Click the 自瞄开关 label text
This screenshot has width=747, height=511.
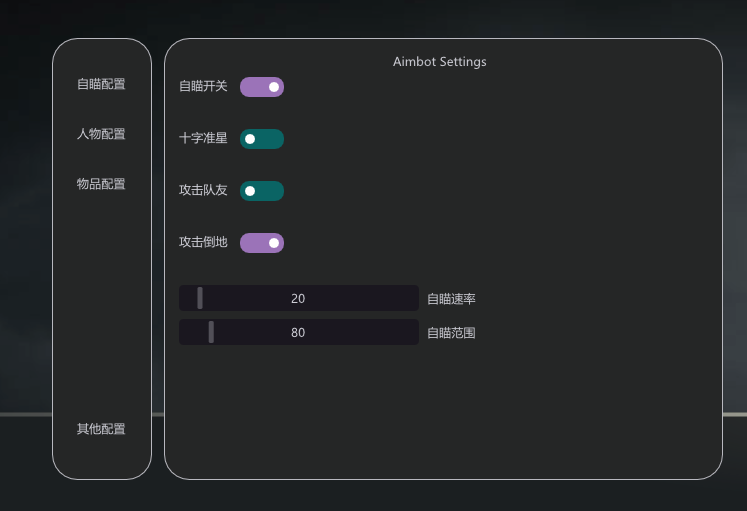tap(203, 86)
